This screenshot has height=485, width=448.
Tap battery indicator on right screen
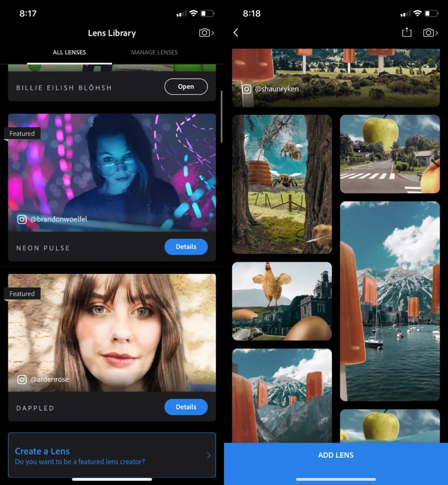[431, 13]
